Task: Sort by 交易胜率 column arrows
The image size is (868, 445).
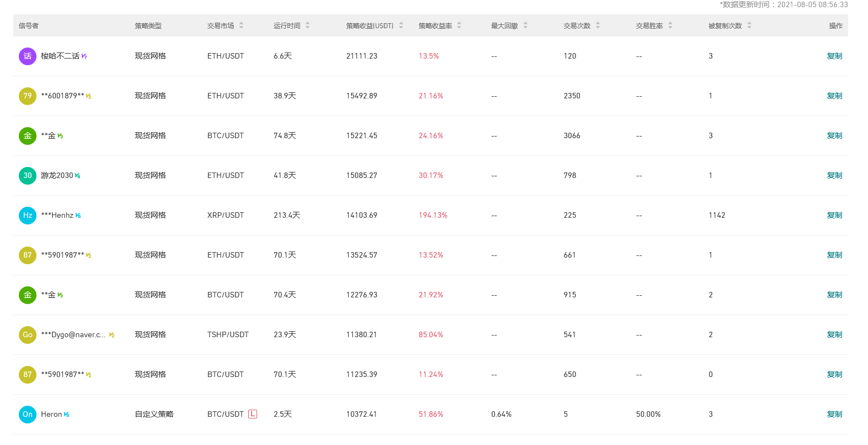Action: coord(670,25)
